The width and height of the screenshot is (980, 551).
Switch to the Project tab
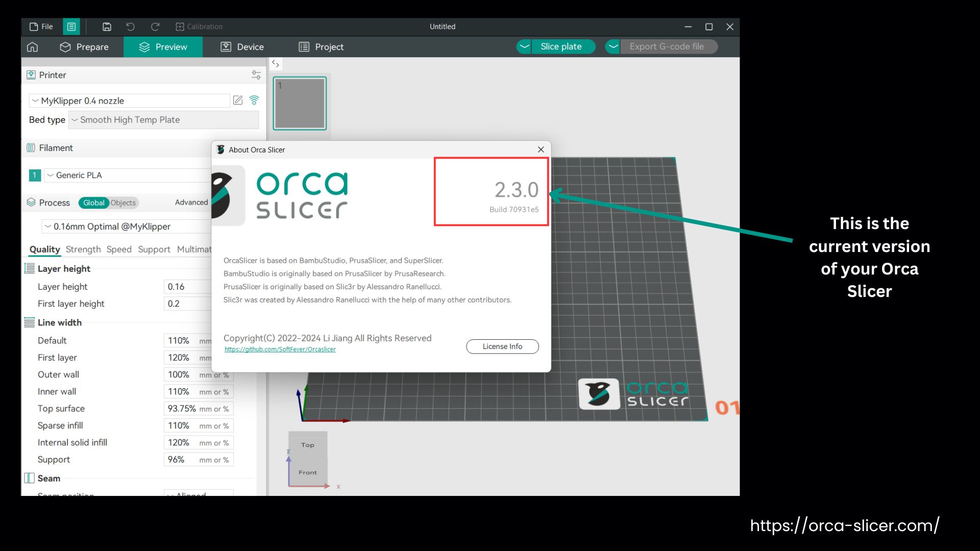tap(321, 47)
